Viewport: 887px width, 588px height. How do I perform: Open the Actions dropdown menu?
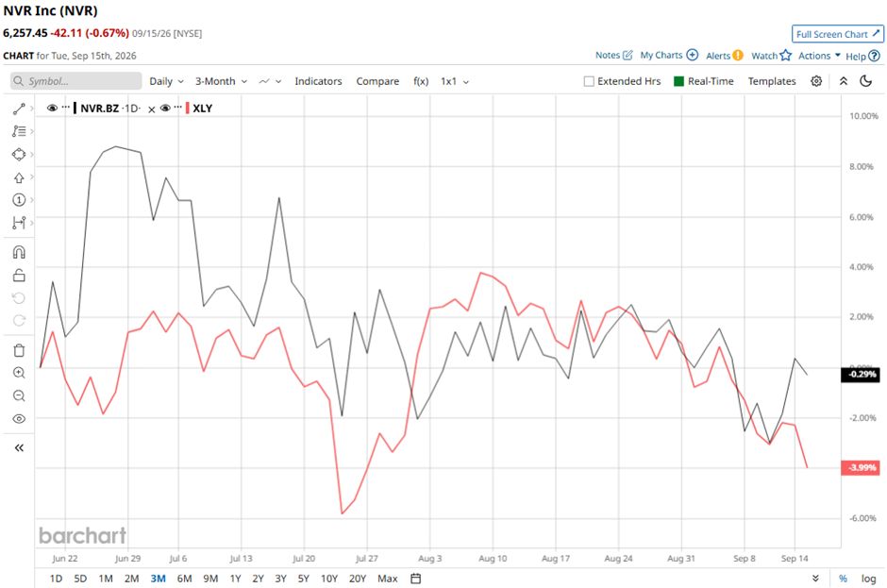819,56
